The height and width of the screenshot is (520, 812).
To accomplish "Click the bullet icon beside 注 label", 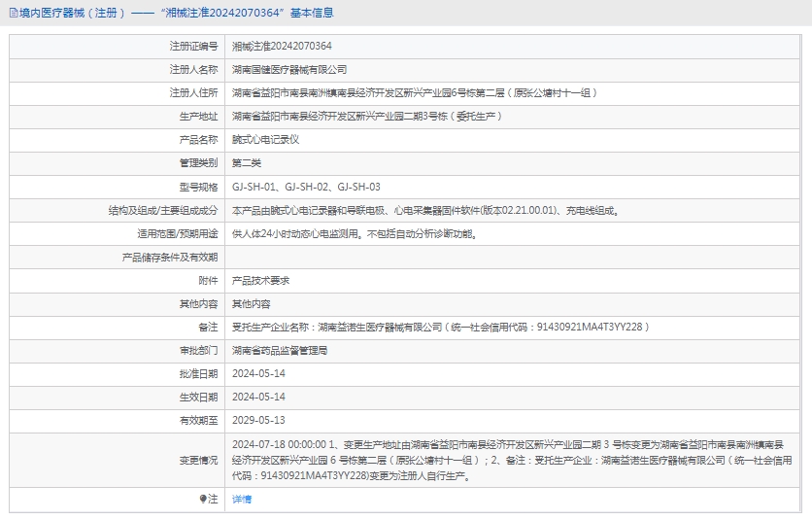I will pos(202,499).
